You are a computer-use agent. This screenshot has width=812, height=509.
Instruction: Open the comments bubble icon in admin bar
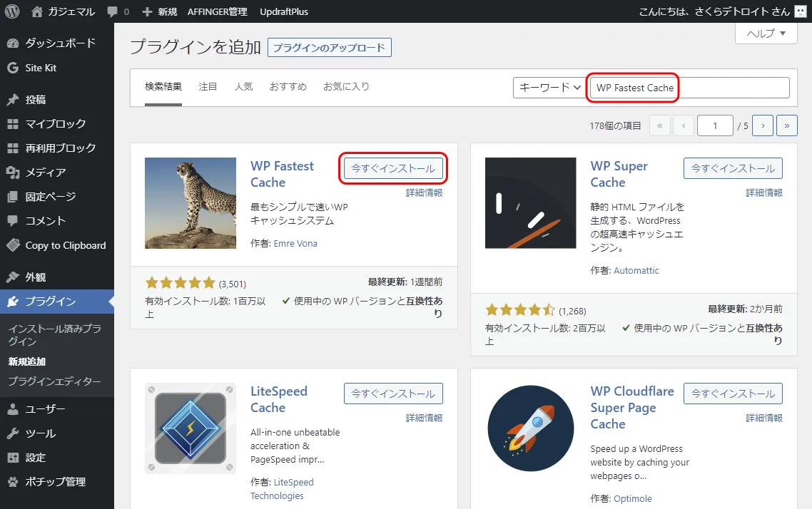pos(112,11)
